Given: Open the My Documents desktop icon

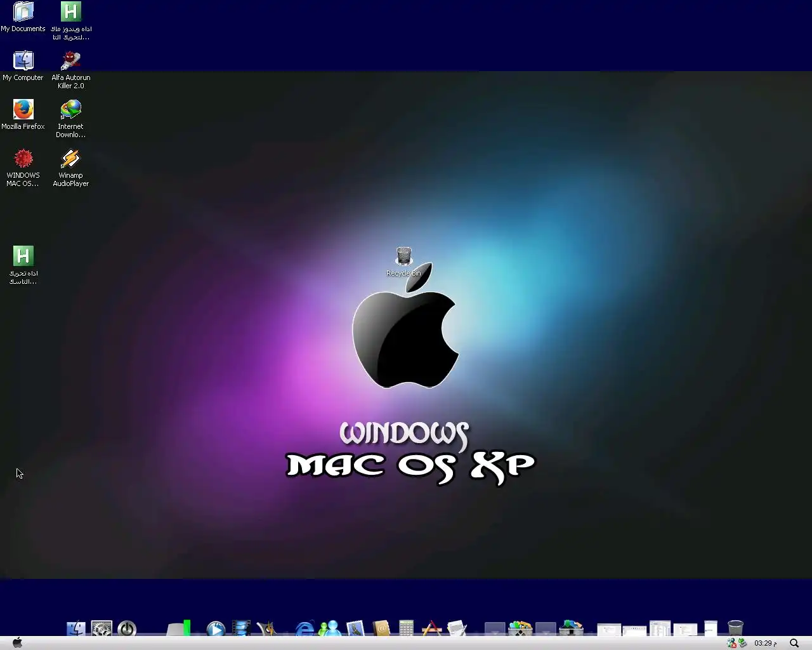Looking at the screenshot, I should click(x=23, y=17).
